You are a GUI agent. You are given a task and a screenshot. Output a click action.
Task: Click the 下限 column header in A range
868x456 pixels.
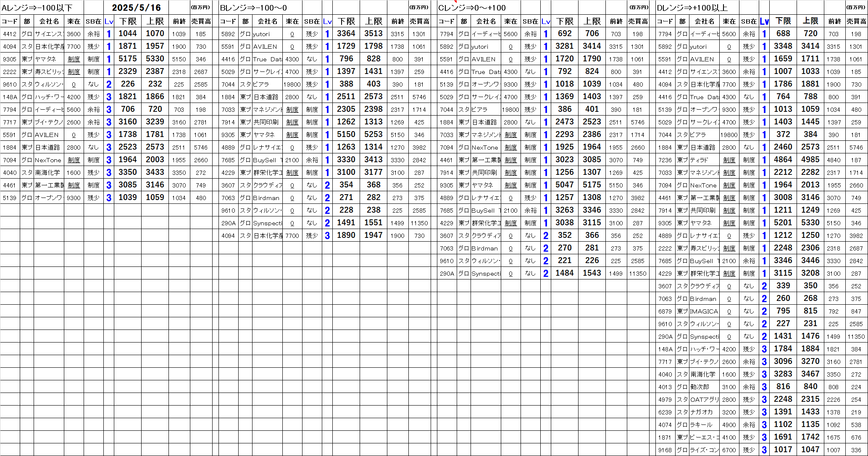(x=128, y=21)
